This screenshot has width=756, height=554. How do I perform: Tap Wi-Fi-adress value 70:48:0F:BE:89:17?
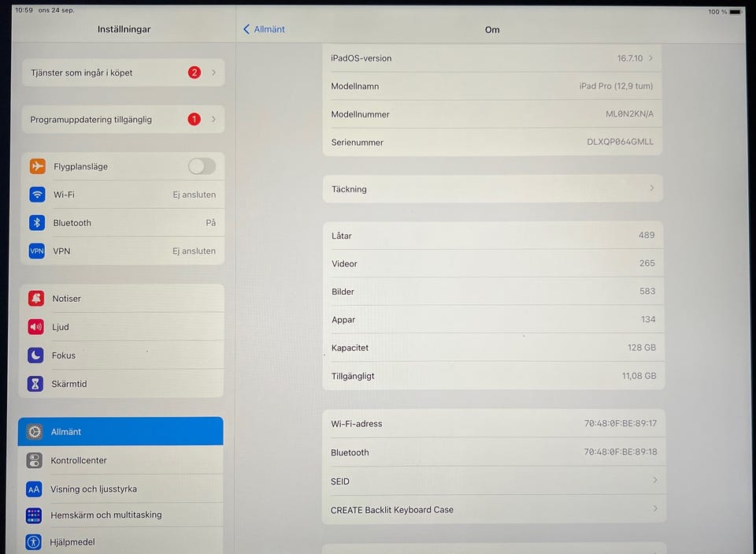point(621,423)
